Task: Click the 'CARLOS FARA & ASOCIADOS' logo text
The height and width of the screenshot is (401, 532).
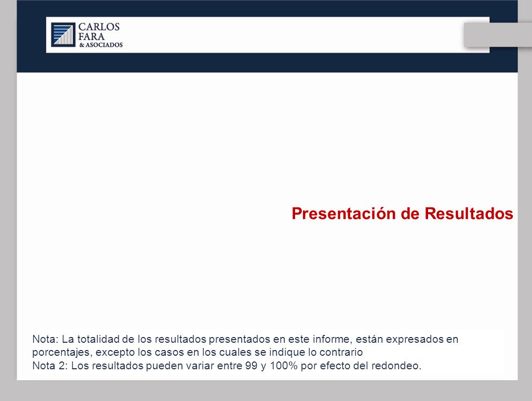Action: pos(100,35)
